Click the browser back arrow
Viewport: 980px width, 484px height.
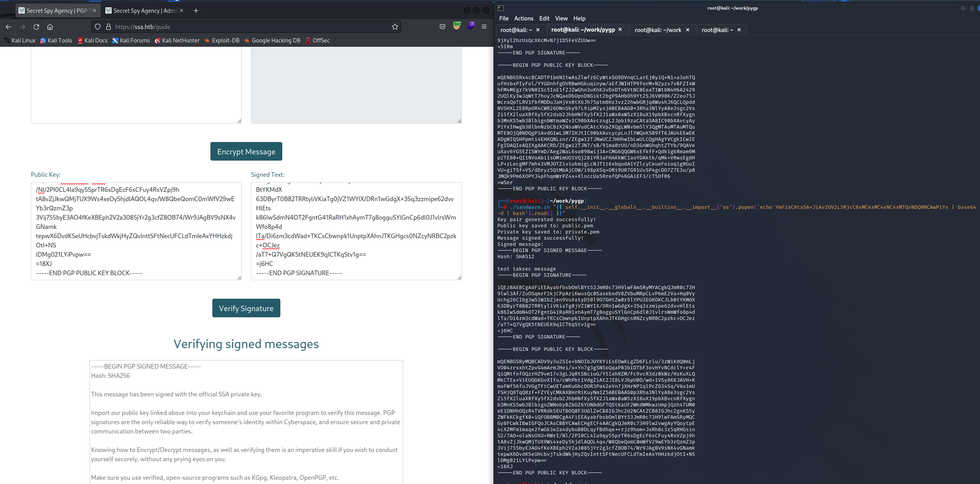coord(8,27)
